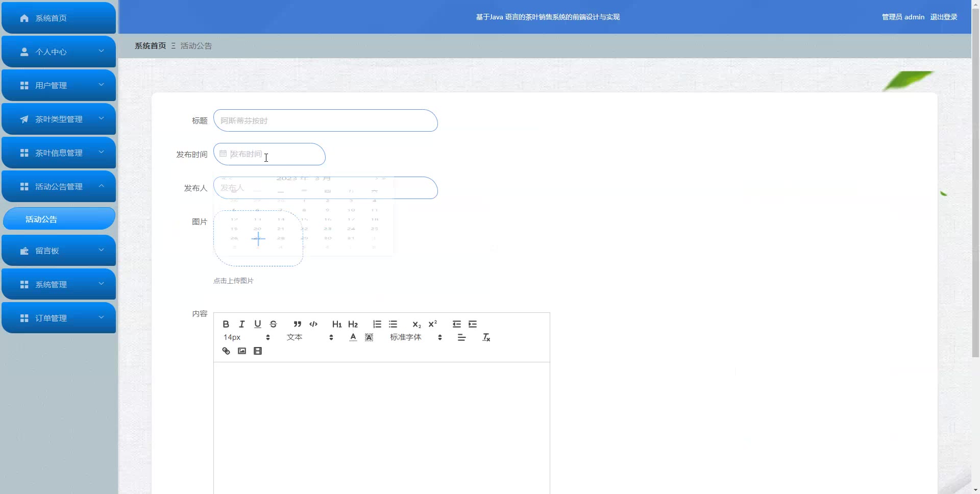The width and height of the screenshot is (980, 494).
Task: Insert an image in editor
Action: tap(242, 351)
